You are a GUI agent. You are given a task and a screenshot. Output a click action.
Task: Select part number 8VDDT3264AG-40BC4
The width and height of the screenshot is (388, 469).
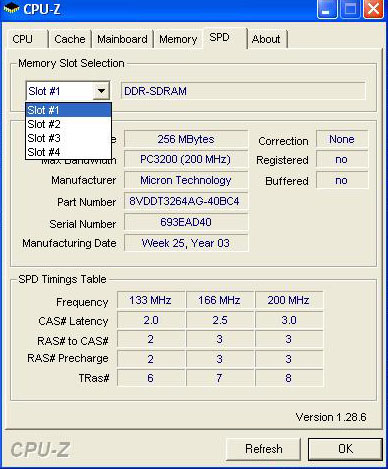click(x=186, y=201)
